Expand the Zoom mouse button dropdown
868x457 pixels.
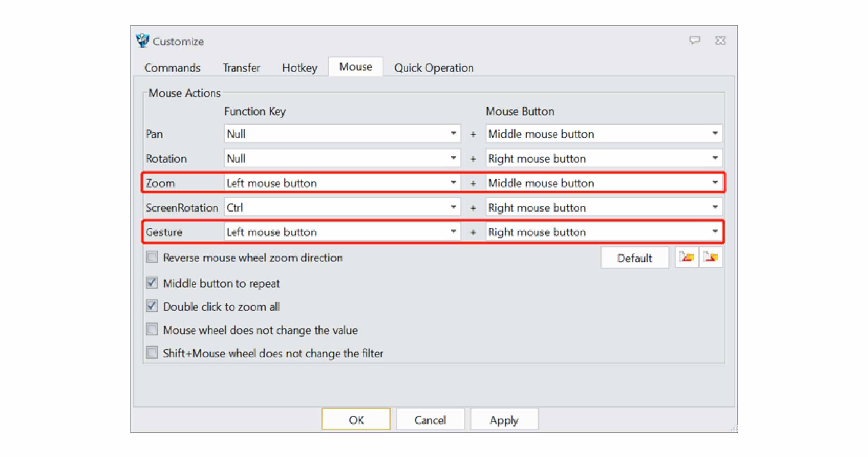(x=715, y=182)
